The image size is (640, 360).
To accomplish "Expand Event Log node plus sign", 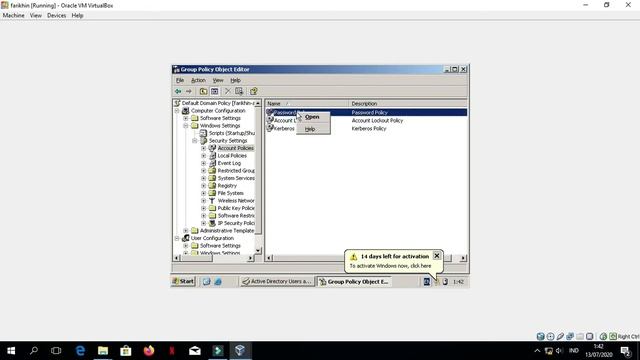I will 204,163.
